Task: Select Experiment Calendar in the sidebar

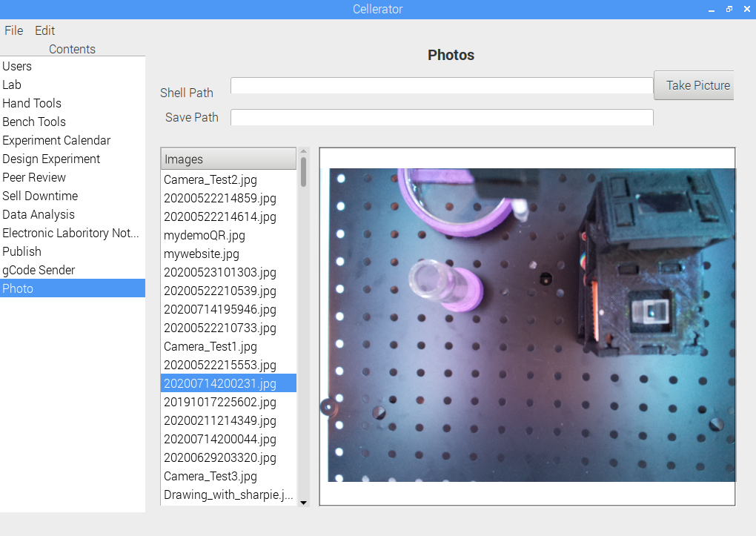Action: tap(56, 140)
